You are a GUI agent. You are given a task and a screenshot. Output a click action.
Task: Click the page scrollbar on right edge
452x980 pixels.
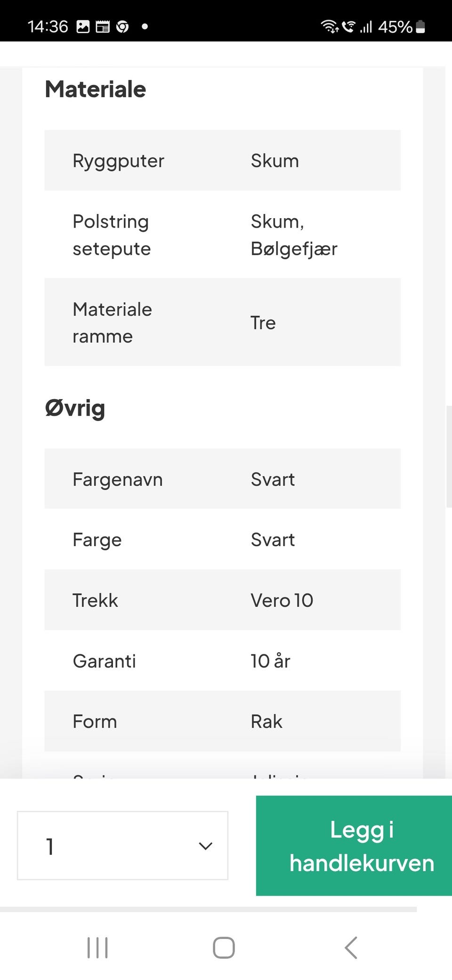tap(449, 456)
